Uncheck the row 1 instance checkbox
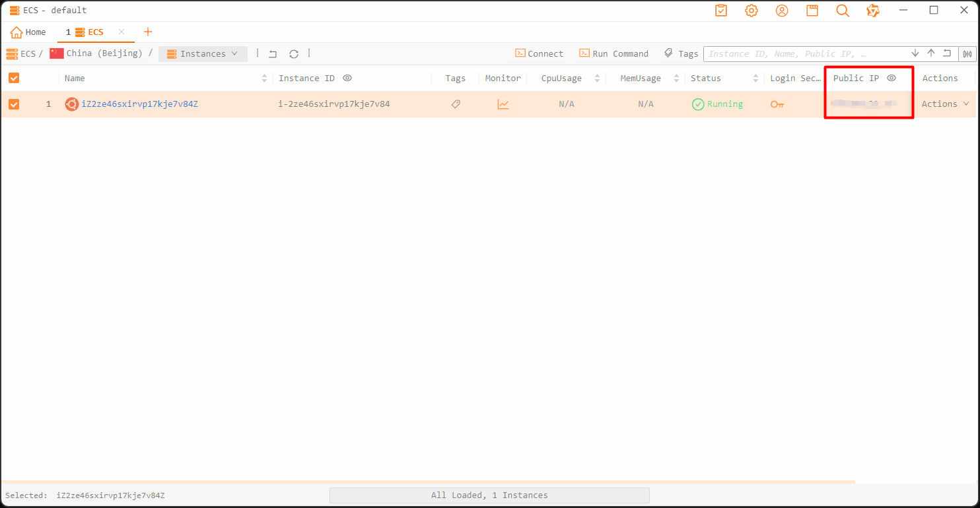 14,104
